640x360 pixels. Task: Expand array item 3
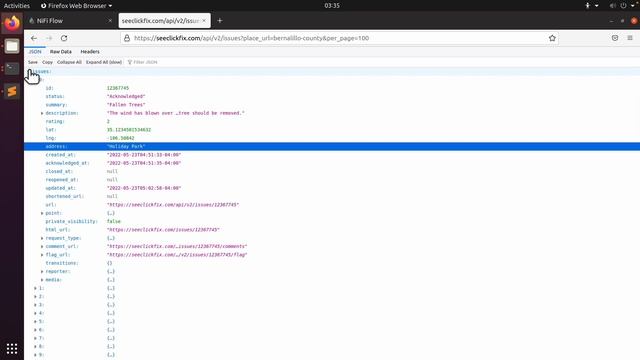[36, 305]
